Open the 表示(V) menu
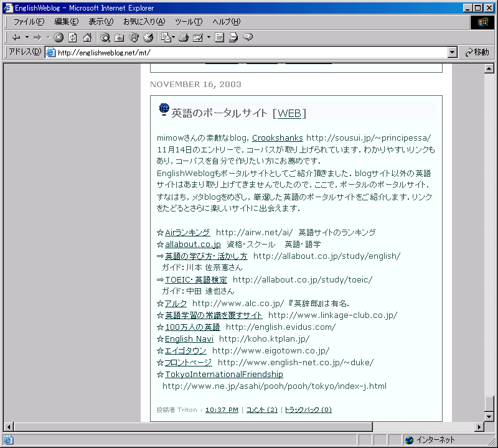Viewport: 498px width, 448px height. pyautogui.click(x=101, y=22)
